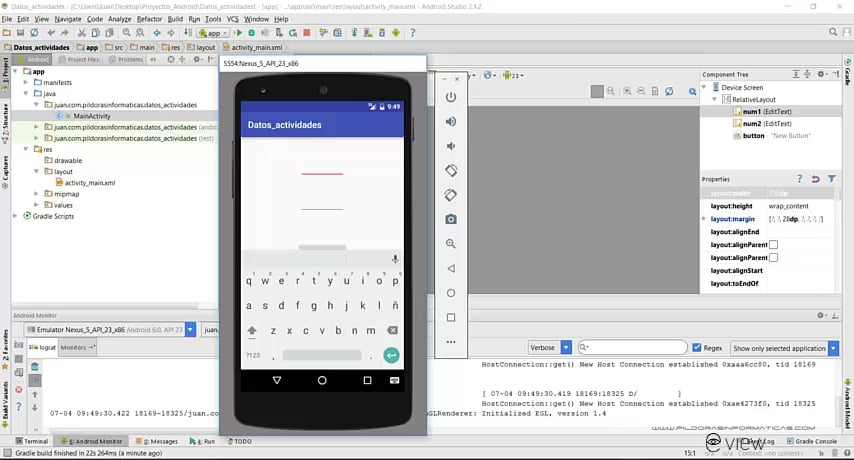Expand the layout:margin property
Screen dimensions: 854x460
tap(704, 219)
